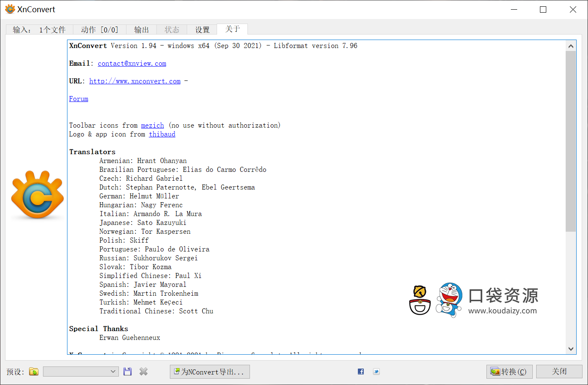
Task: Click the 'Hungarian: Nagy Ferenc' line
Action: coord(141,205)
